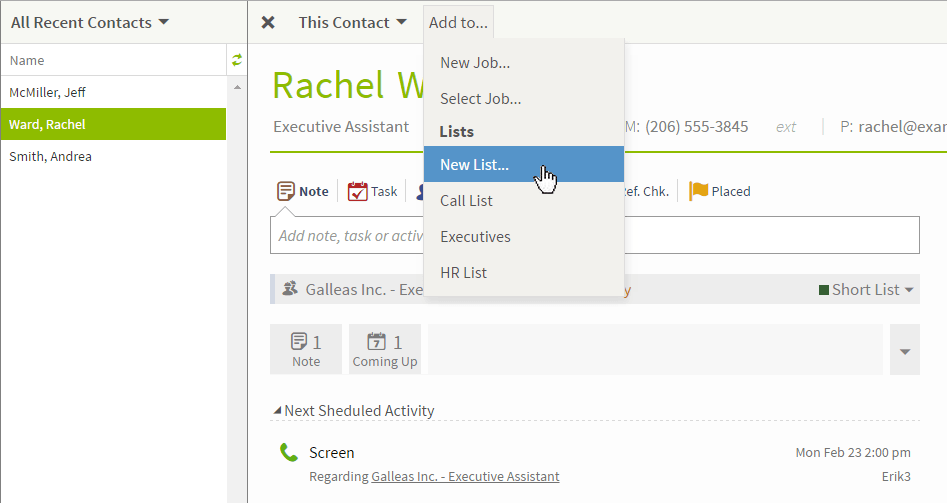Click the Galleas Inc. job people icon
The height and width of the screenshot is (503, 947).
pos(291,289)
